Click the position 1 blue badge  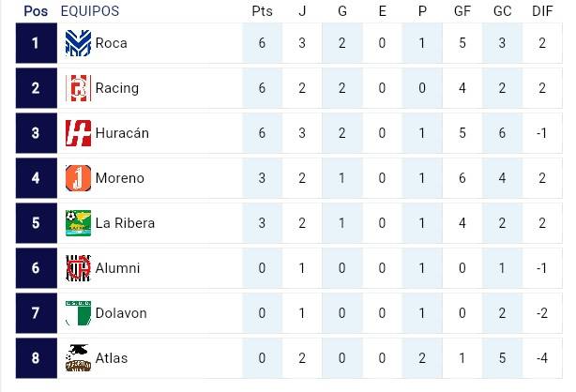(x=36, y=43)
